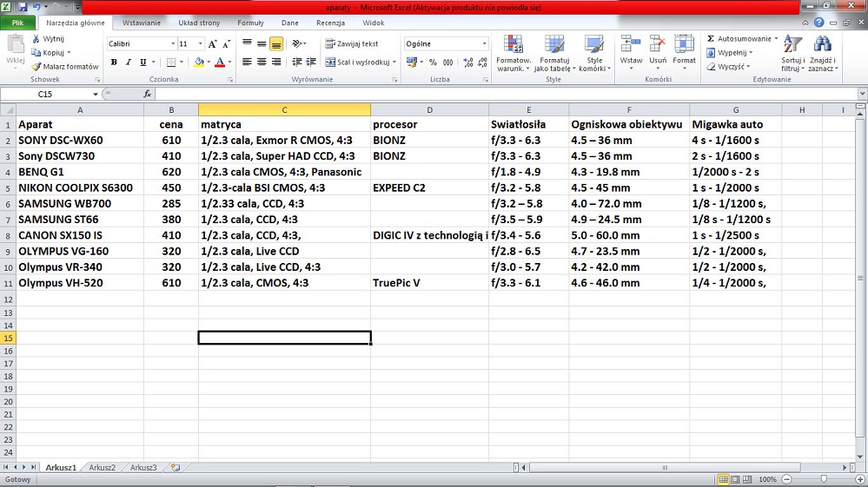Image resolution: width=868 pixels, height=487 pixels.
Task: Open the Calibri font name dropdown
Action: [x=173, y=43]
